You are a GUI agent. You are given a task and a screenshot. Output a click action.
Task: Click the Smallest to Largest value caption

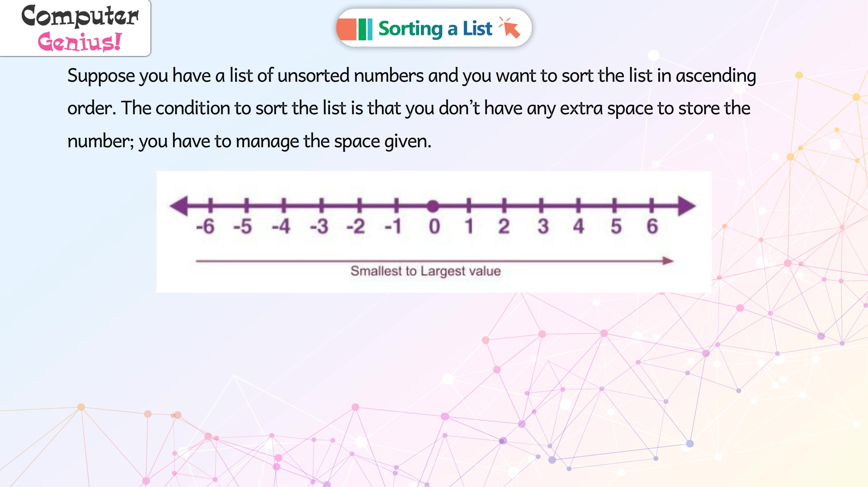(425, 271)
